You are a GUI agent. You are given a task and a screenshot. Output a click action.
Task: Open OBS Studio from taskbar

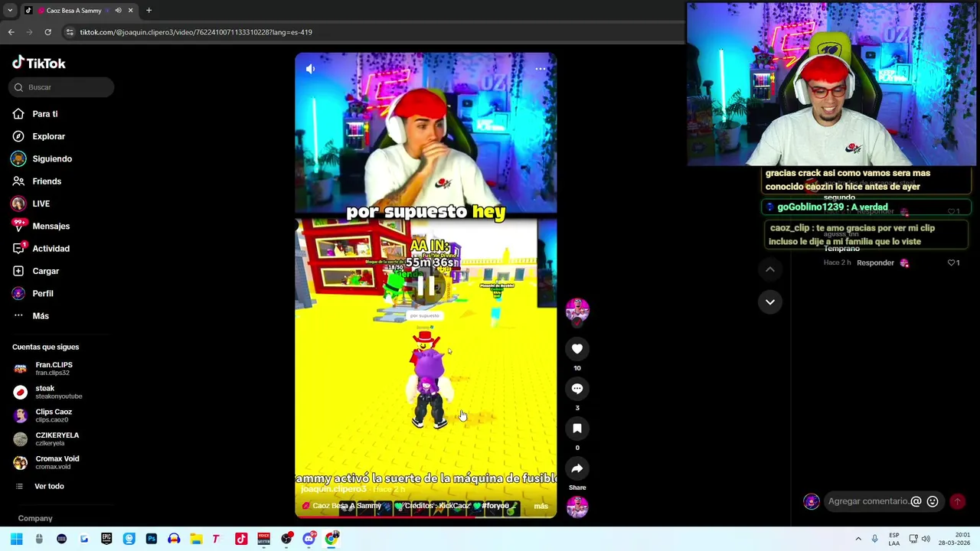click(286, 540)
